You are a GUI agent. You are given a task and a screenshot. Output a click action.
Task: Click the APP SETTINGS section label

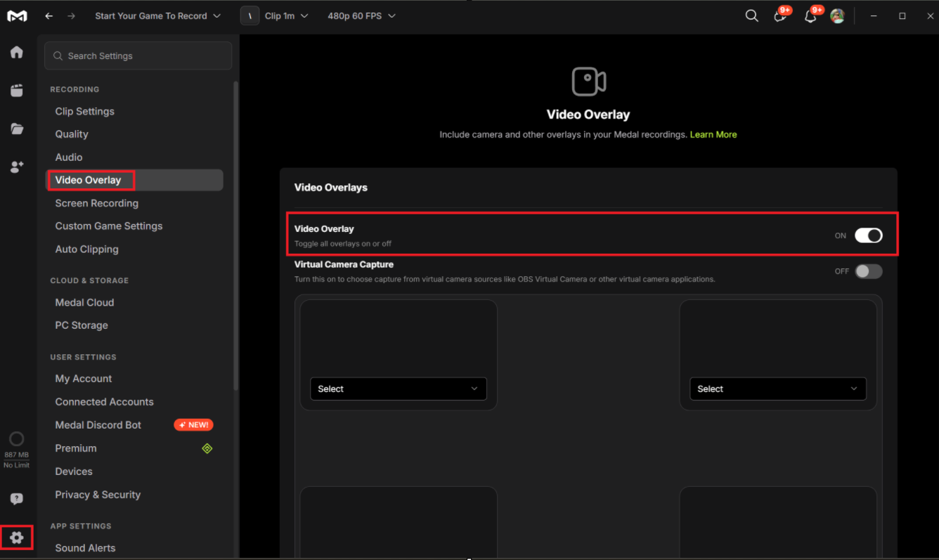coord(81,526)
